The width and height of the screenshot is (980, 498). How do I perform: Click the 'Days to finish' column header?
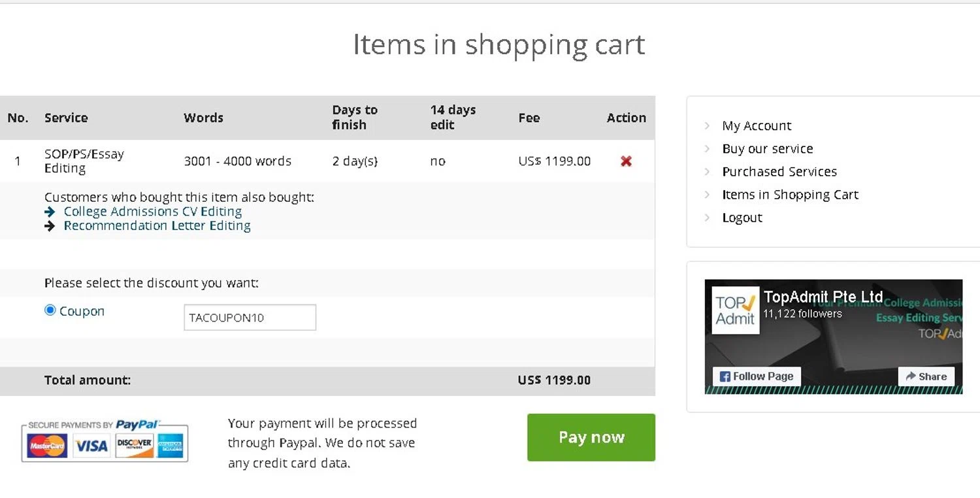coord(355,118)
